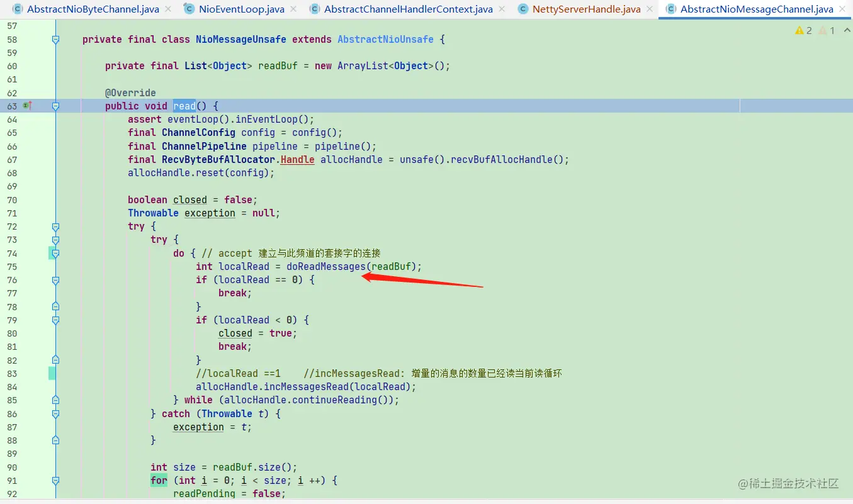Click allocHandle.reset on line 68
Screen dimensions: 853x504
176,173
